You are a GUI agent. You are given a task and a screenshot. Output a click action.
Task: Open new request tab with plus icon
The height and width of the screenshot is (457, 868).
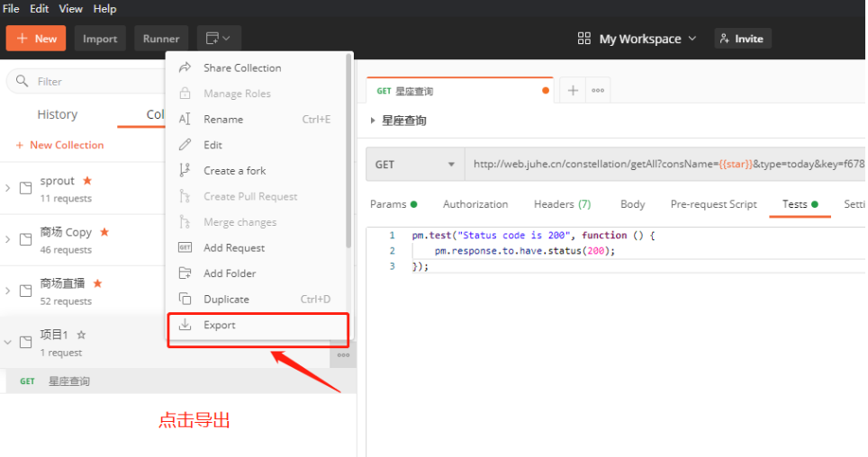(x=573, y=90)
